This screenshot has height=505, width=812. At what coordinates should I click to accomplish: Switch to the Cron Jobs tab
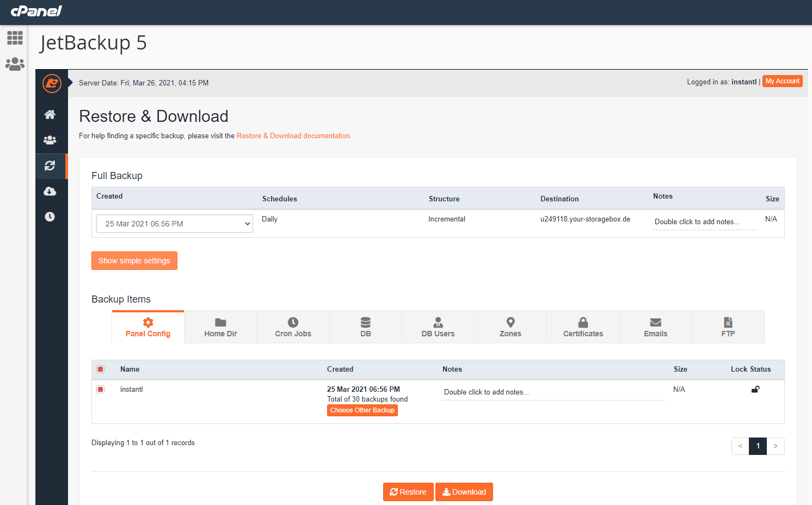(293, 327)
